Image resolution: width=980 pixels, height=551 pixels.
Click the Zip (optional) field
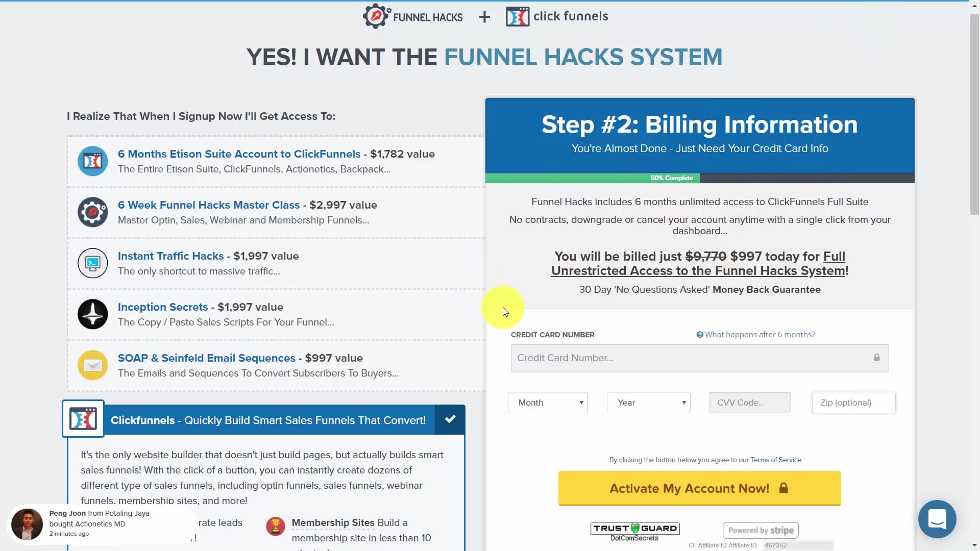pos(853,403)
